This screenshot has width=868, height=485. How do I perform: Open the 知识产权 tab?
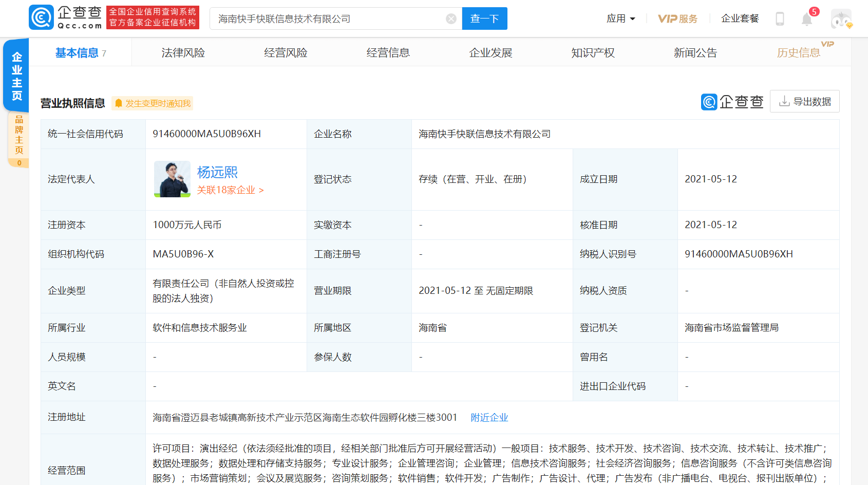point(593,53)
